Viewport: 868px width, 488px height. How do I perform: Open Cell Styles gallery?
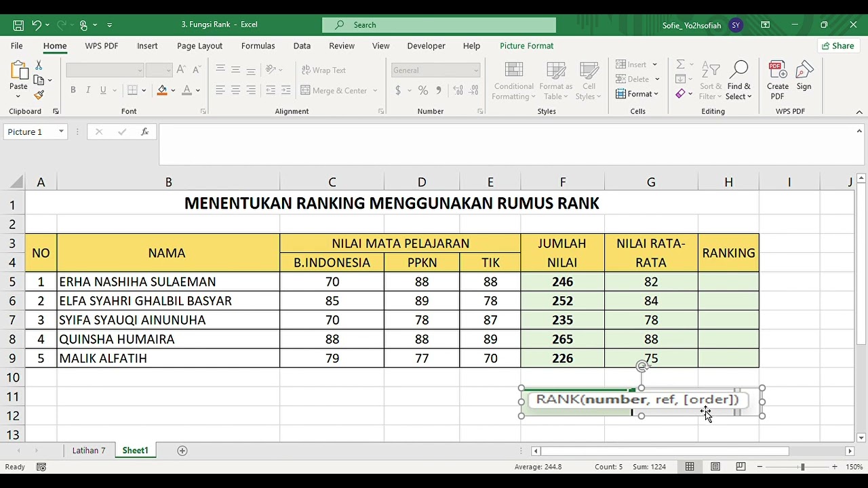(x=589, y=81)
